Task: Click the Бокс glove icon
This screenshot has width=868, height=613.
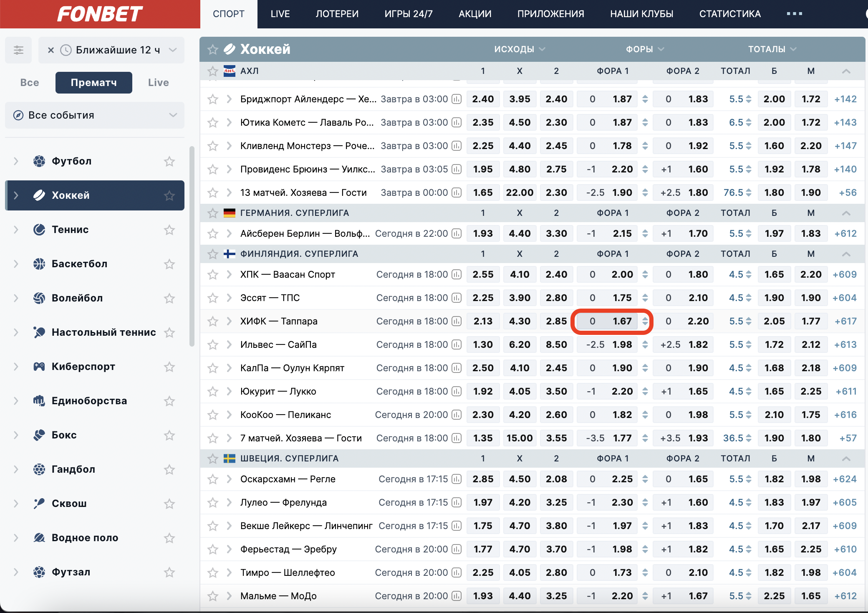Action: point(39,435)
